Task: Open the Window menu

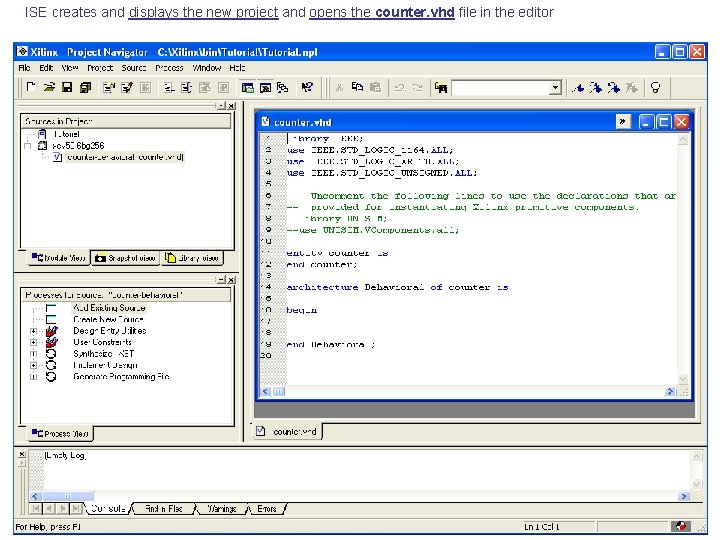Action: [x=207, y=68]
